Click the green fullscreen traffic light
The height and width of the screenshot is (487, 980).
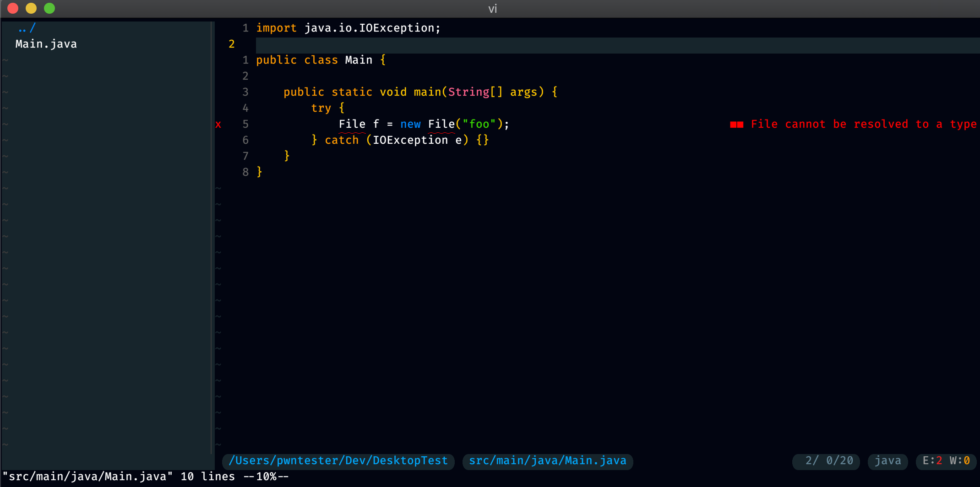[x=49, y=8]
